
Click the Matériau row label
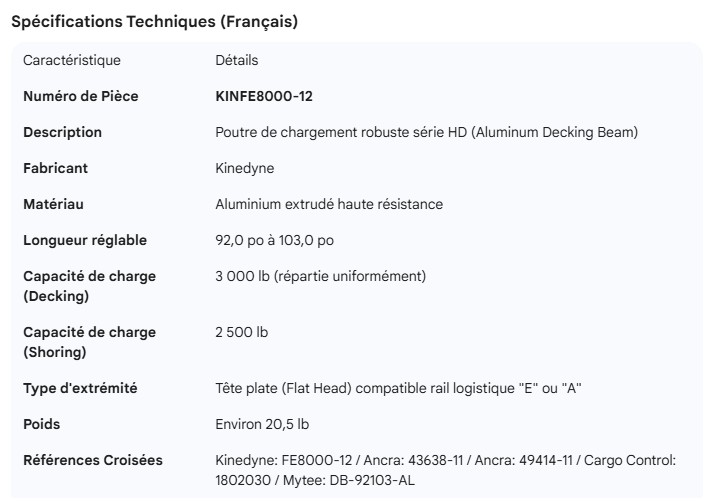53,204
